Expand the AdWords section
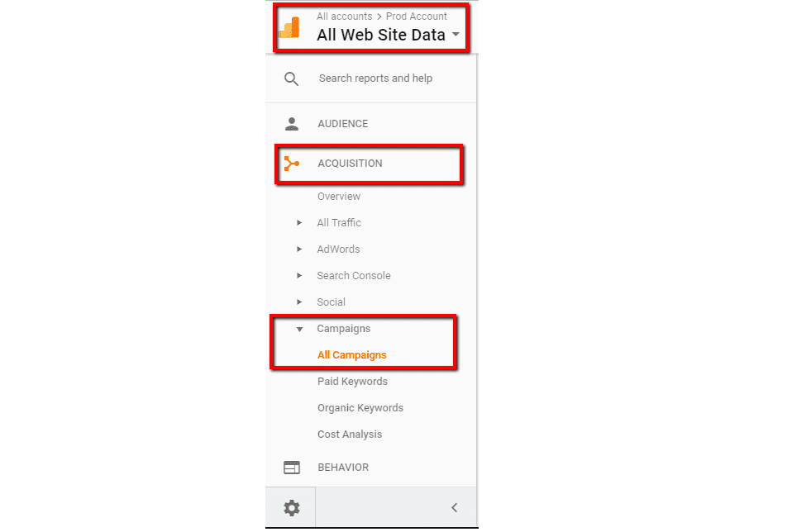This screenshot has height=532, width=787. (299, 249)
